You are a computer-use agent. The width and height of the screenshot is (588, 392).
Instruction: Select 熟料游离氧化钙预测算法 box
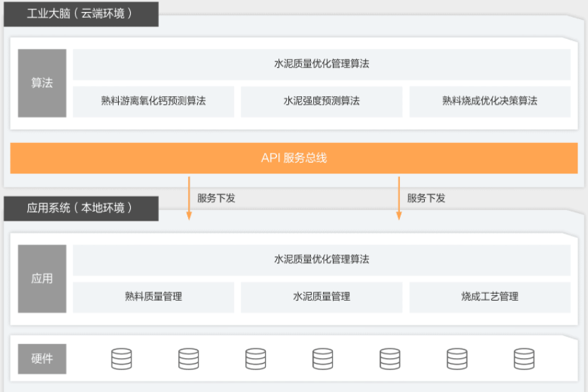point(153,101)
